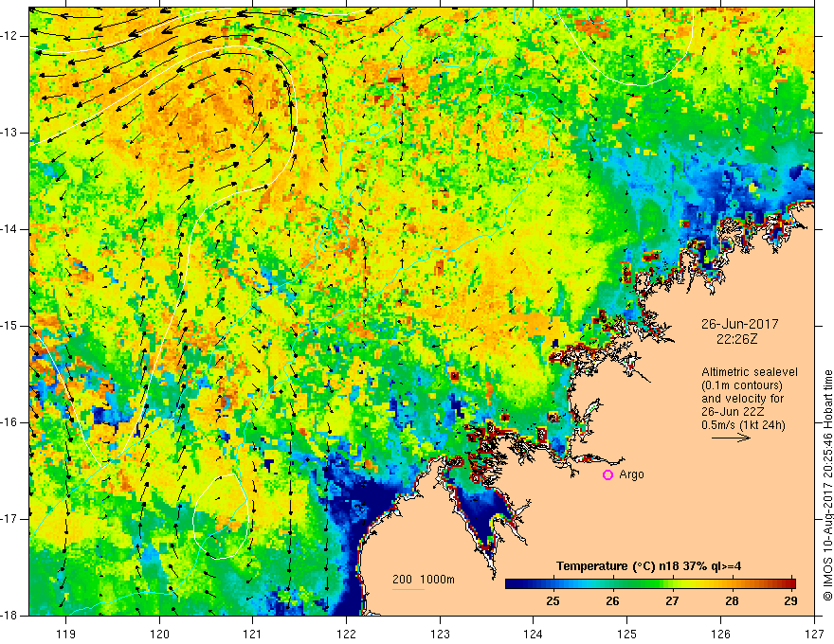Click the velocity reference arrow in legend
The width and height of the screenshot is (834, 644).
tap(731, 438)
